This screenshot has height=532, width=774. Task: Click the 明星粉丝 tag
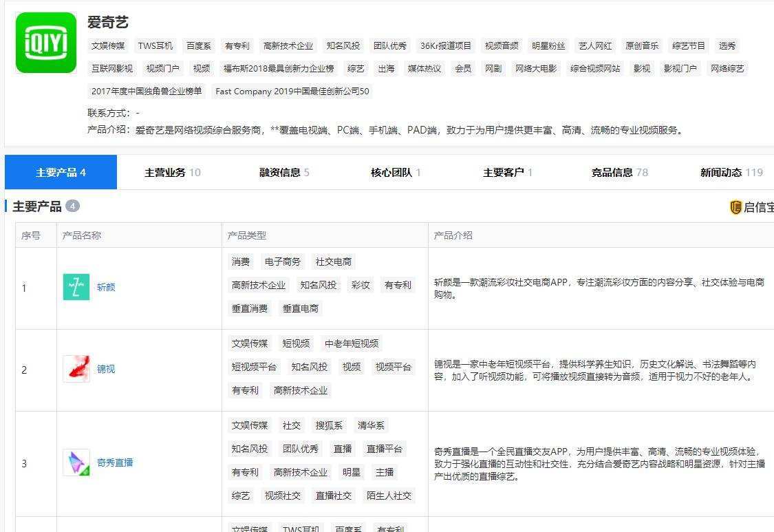pyautogui.click(x=548, y=46)
